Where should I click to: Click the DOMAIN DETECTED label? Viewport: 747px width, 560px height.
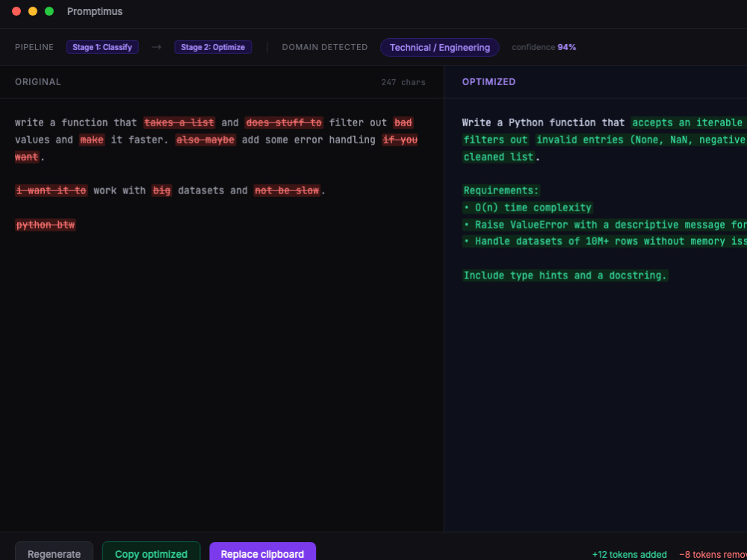pos(325,47)
